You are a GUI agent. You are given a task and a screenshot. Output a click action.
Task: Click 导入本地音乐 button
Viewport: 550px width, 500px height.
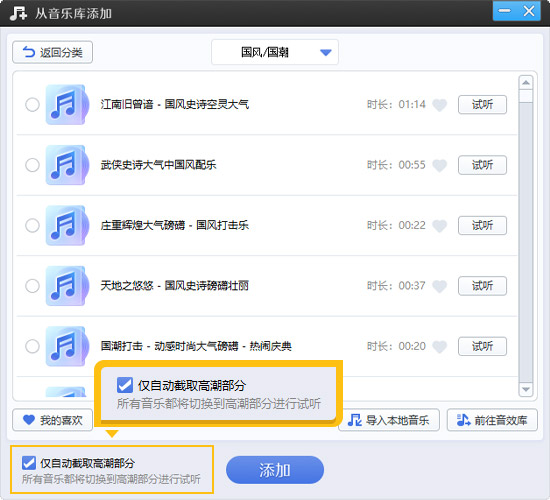pyautogui.click(x=389, y=420)
